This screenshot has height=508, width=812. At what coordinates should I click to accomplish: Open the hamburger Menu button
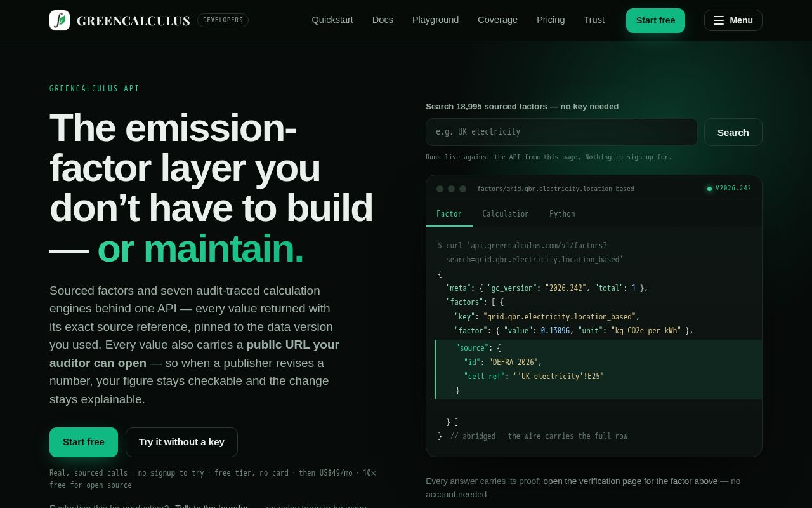click(733, 20)
